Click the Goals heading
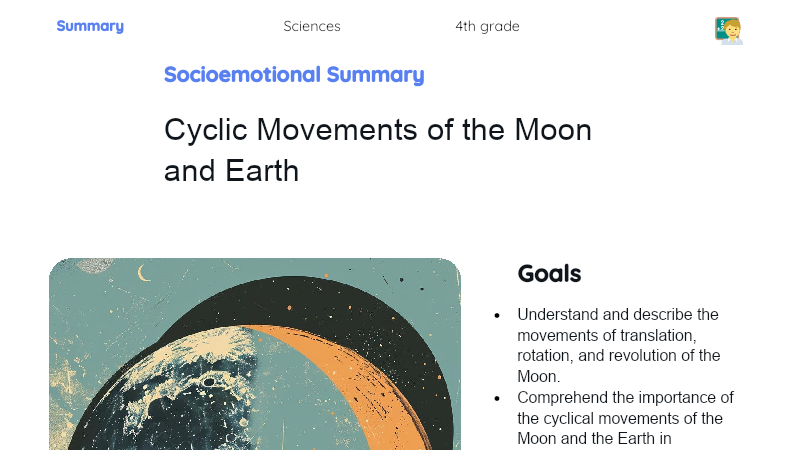 [549, 273]
